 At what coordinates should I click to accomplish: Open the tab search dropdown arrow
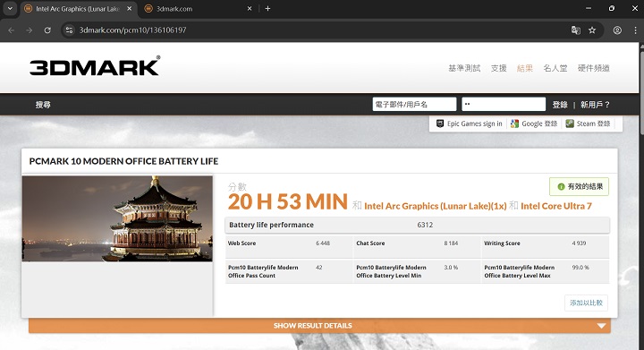tap(10, 8)
